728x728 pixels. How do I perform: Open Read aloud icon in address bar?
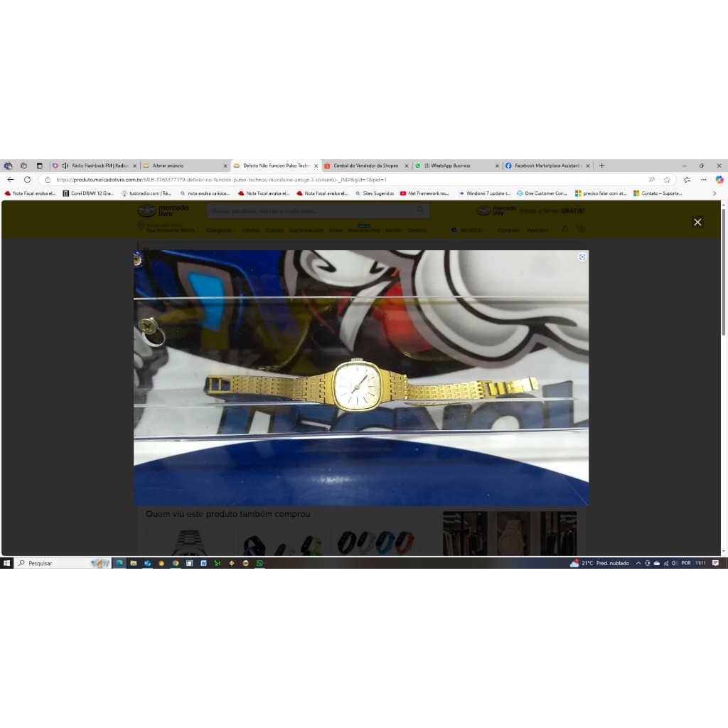(x=652, y=180)
